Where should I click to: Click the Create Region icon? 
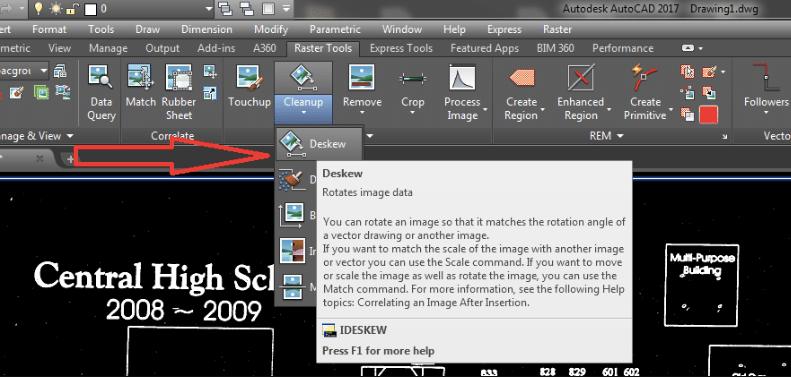522,77
